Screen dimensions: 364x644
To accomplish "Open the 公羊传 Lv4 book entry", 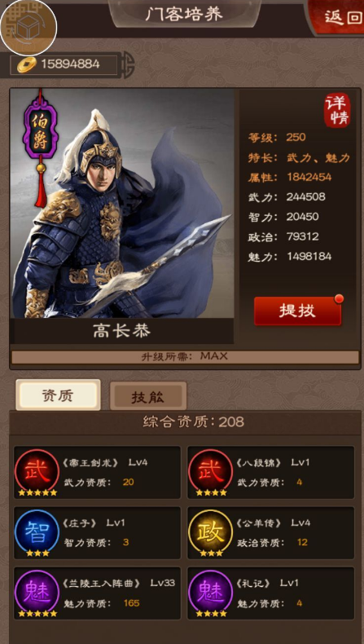I will pyautogui.click(x=271, y=532).
